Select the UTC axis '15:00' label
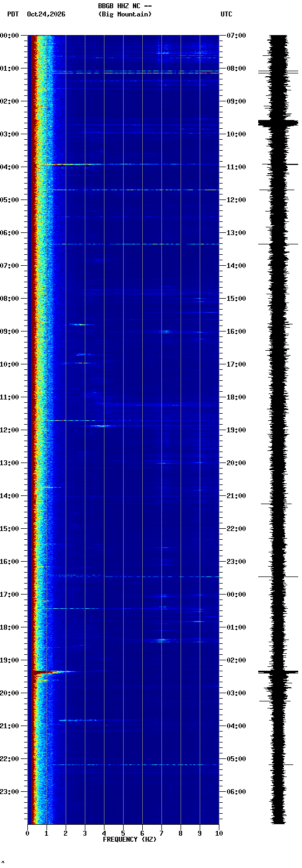The width and height of the screenshot is (302, 868). tap(236, 299)
